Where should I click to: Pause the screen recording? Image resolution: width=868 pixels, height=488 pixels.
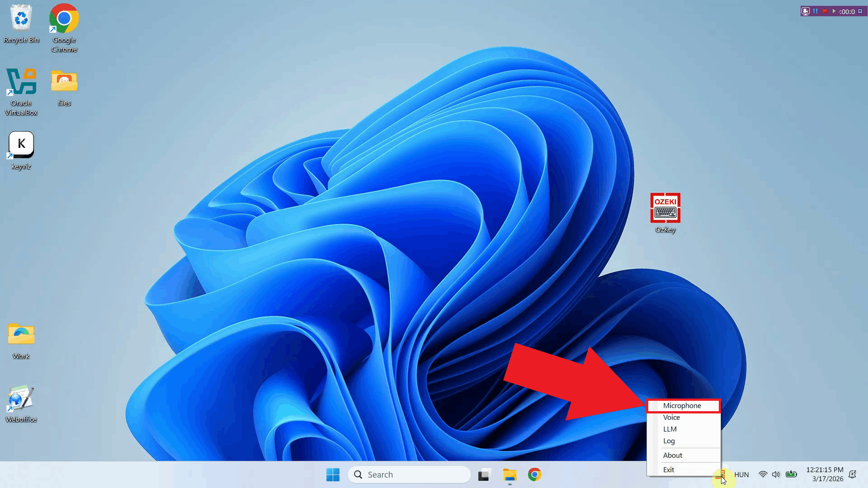coord(815,11)
